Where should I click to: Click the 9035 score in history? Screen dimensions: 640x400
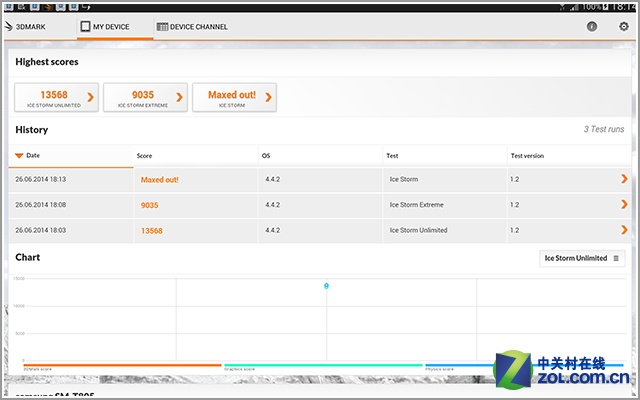149,205
